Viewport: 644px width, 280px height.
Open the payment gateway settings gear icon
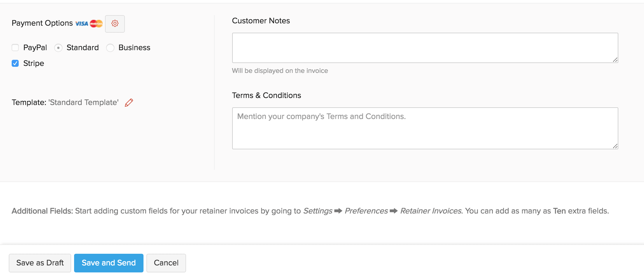[115, 24]
